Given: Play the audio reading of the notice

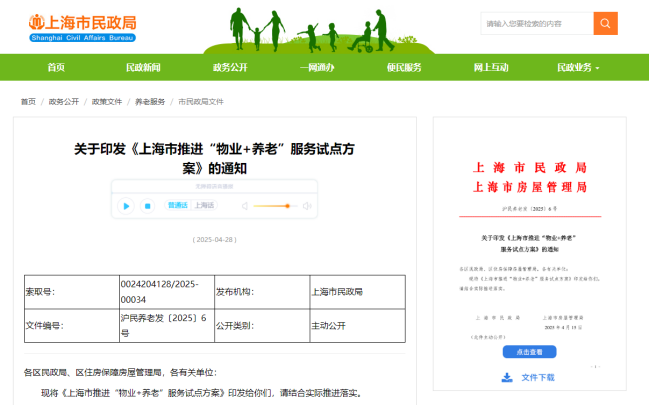Looking at the screenshot, I should [126, 206].
